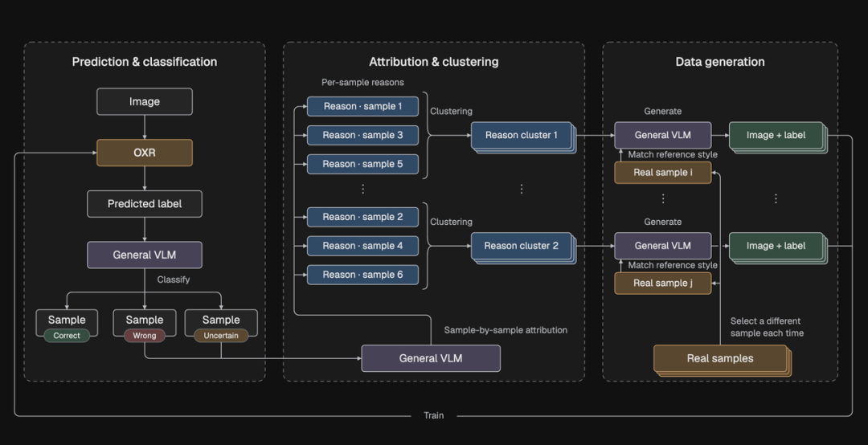Click Image + label box in Reason cluster 2 row

point(778,247)
